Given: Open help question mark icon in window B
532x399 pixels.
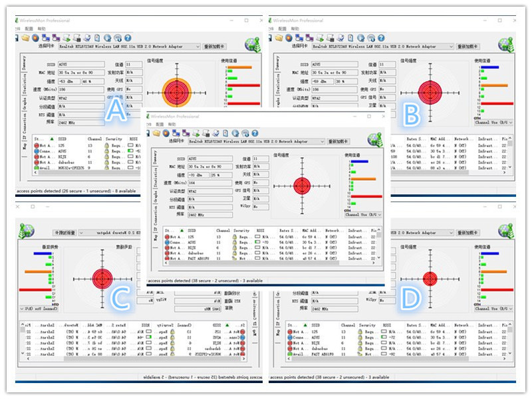Looking at the screenshot, I should click(381, 38).
